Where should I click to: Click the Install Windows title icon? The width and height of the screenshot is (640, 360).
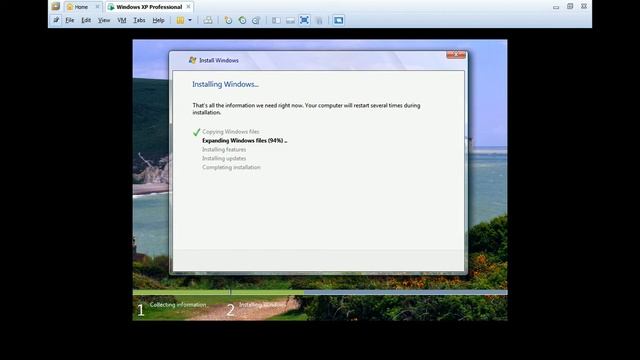(193, 60)
